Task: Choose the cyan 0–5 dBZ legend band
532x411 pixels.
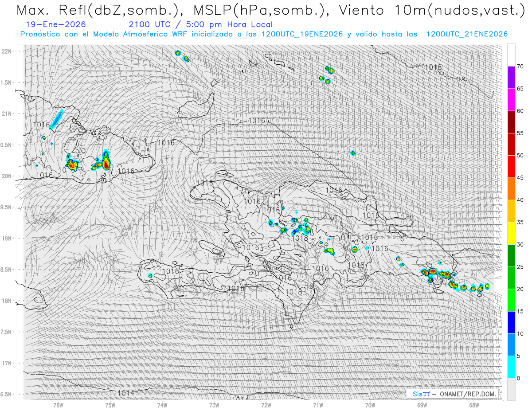Action: click(511, 367)
